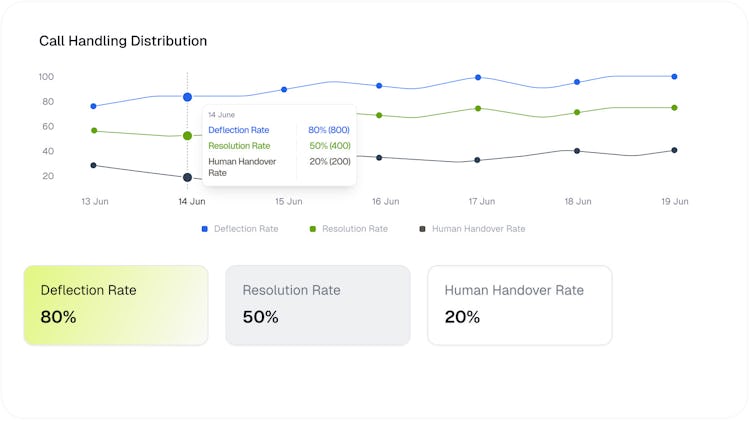Select the Resolution Rate 50% card
Viewport: 750px width, 421px height.
(318, 305)
